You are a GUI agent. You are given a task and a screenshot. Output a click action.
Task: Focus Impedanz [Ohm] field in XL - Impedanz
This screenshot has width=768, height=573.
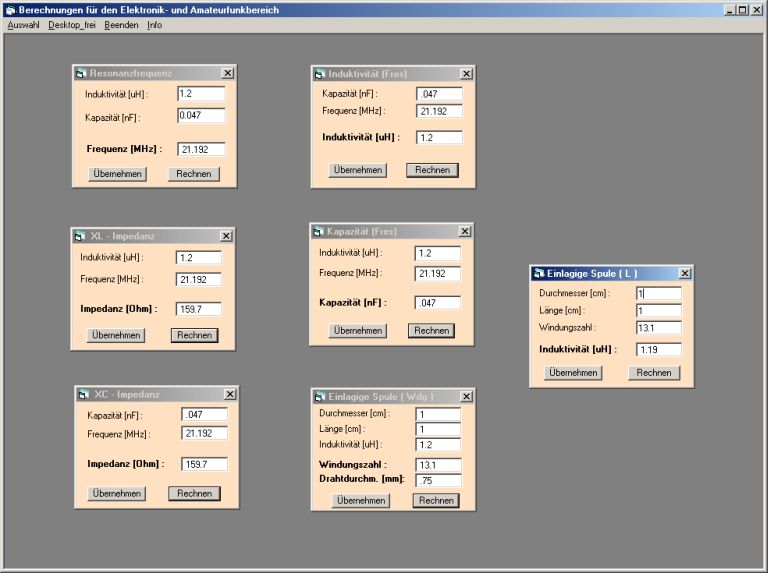pos(198,309)
